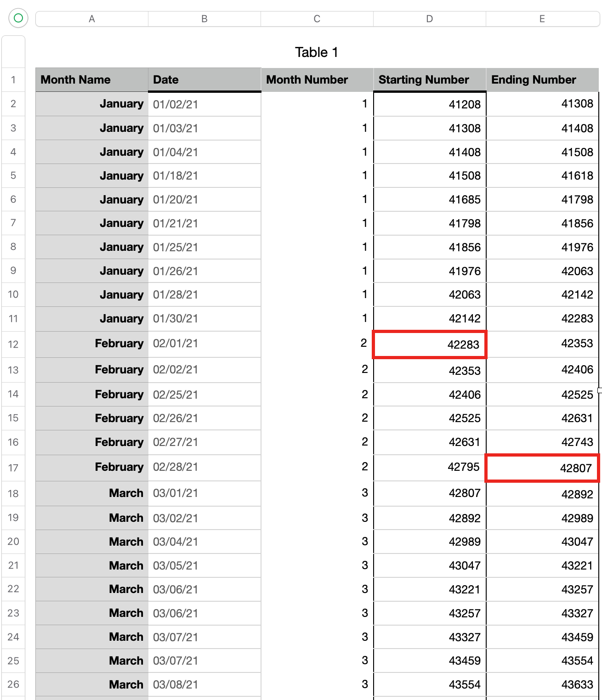Select the Table 1 title
Screen dimensions: 602x700
[x=317, y=52]
